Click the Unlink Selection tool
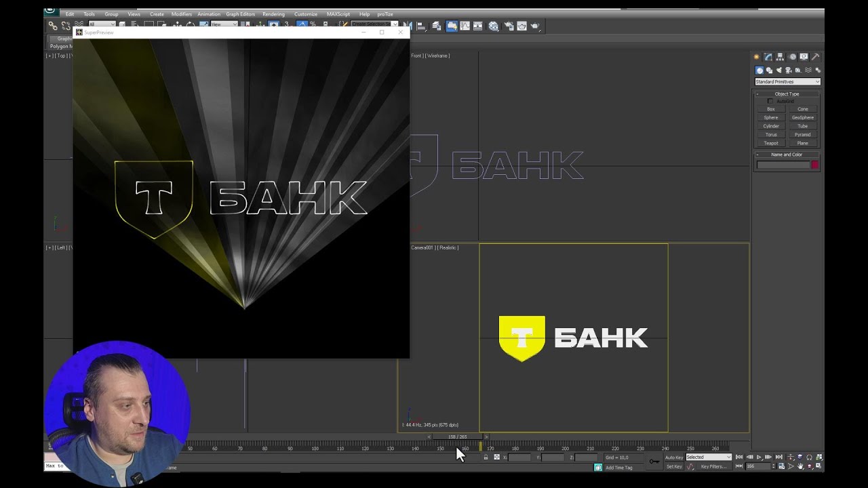Image resolution: width=868 pixels, height=488 pixels. [x=66, y=26]
